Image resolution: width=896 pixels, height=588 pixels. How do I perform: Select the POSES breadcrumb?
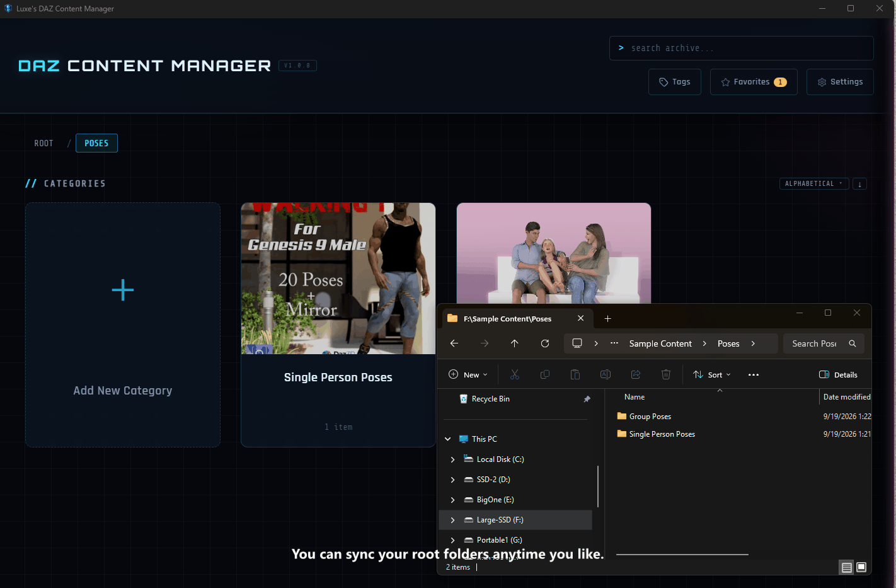96,143
